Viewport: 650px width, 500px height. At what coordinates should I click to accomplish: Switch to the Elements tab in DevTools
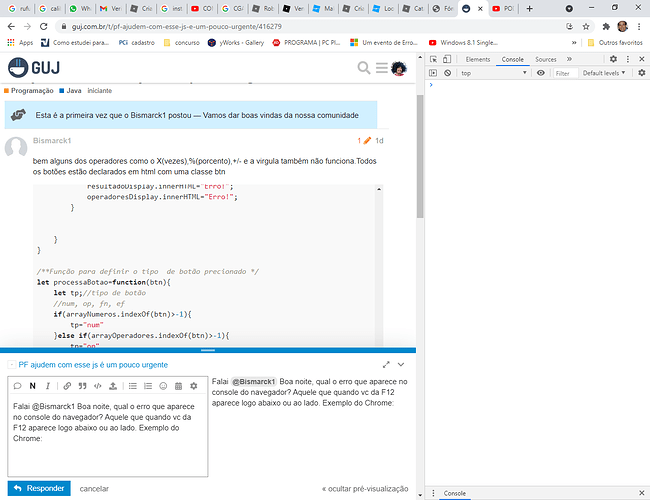pyautogui.click(x=478, y=59)
